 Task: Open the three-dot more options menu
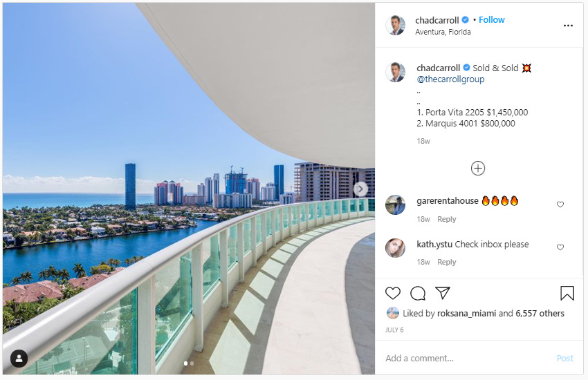[x=568, y=26]
